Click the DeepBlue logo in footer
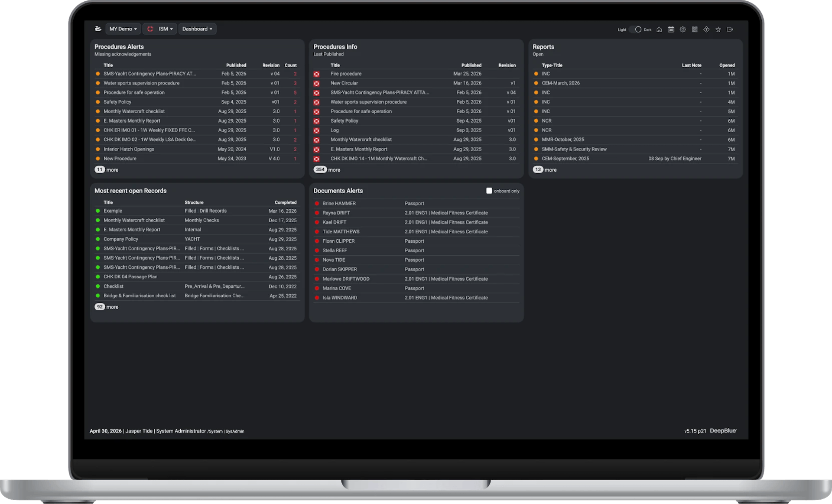Image resolution: width=832 pixels, height=504 pixels. pyautogui.click(x=723, y=431)
